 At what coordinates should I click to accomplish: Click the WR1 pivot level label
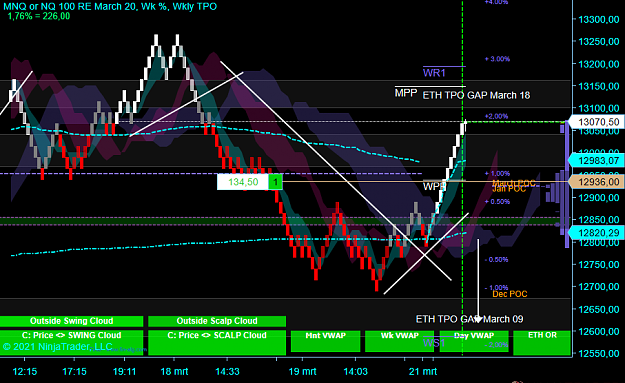pyautogui.click(x=434, y=73)
